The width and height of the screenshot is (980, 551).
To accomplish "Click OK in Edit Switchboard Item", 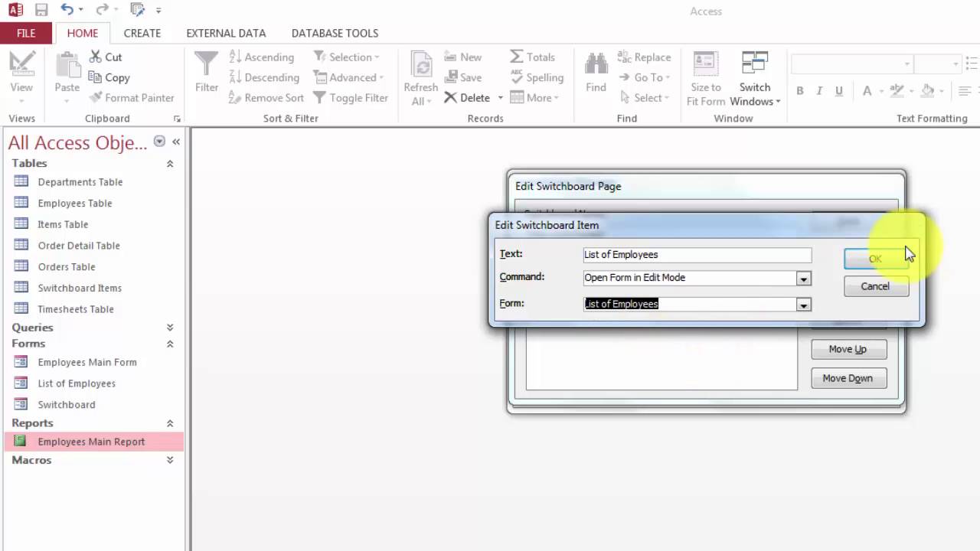I will pos(875,259).
